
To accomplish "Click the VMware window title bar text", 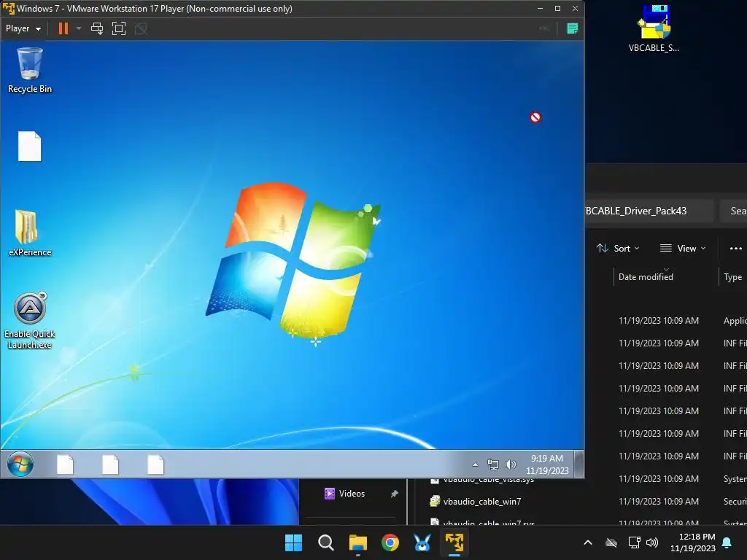I will [x=155, y=9].
